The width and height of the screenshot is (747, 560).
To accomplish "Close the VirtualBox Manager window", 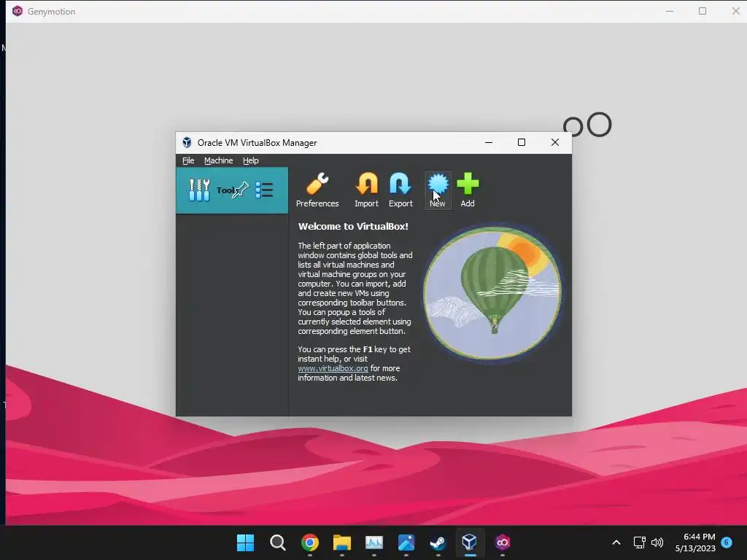I will click(x=555, y=142).
